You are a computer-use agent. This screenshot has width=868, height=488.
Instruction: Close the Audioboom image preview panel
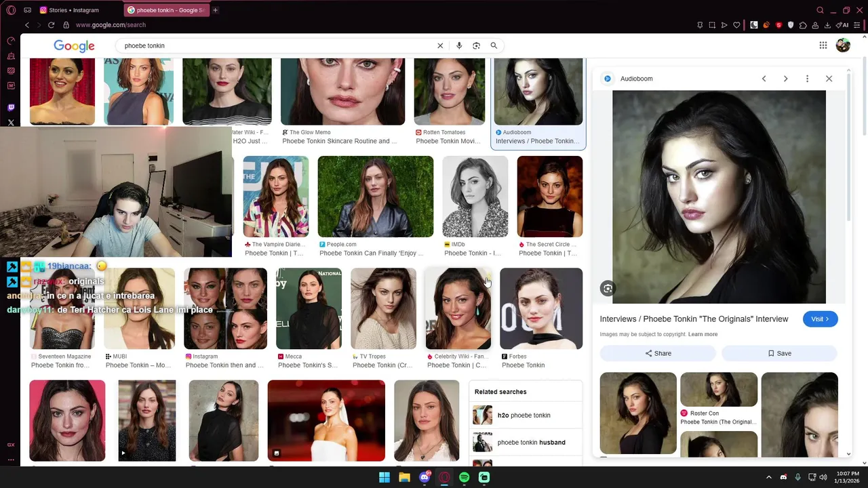829,79
